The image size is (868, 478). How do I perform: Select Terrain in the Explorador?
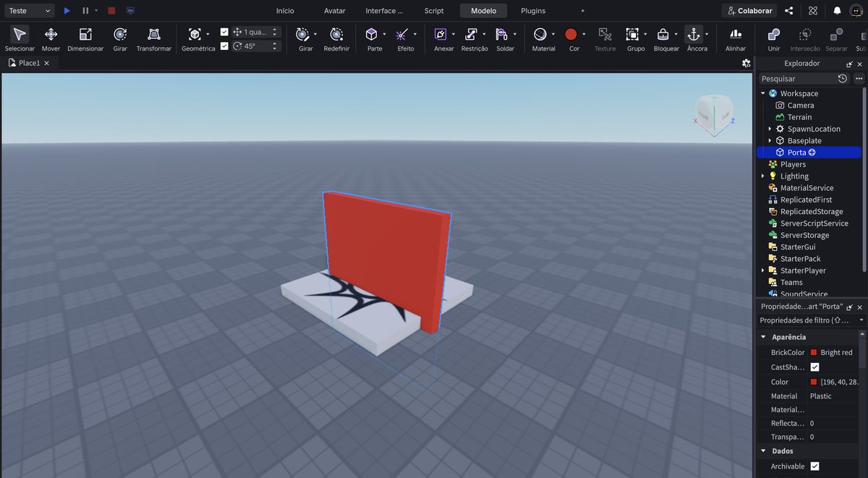point(799,117)
